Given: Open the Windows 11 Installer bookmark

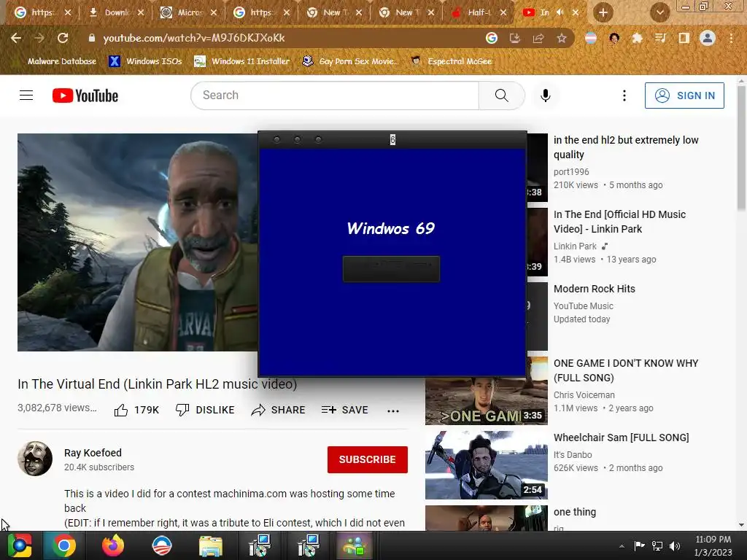Looking at the screenshot, I should 242,61.
